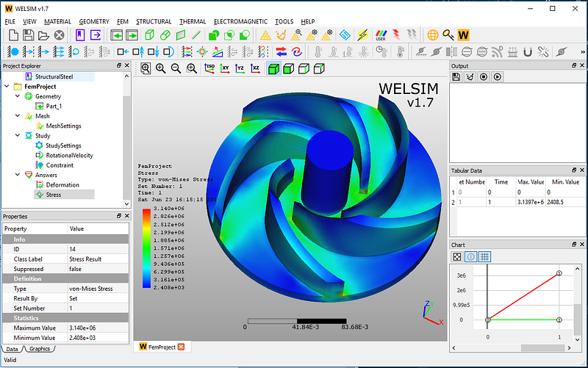Click the boolean union green shapes icon
This screenshot has height=368, width=588.
214,35
